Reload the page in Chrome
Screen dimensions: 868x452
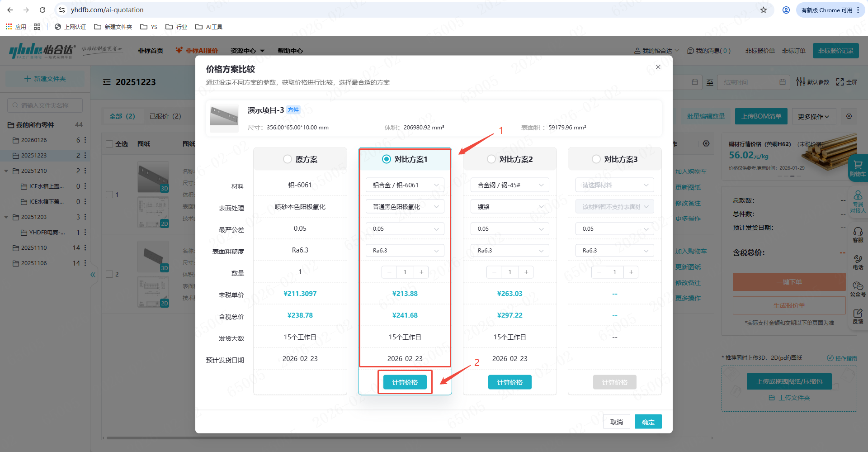pos(42,10)
